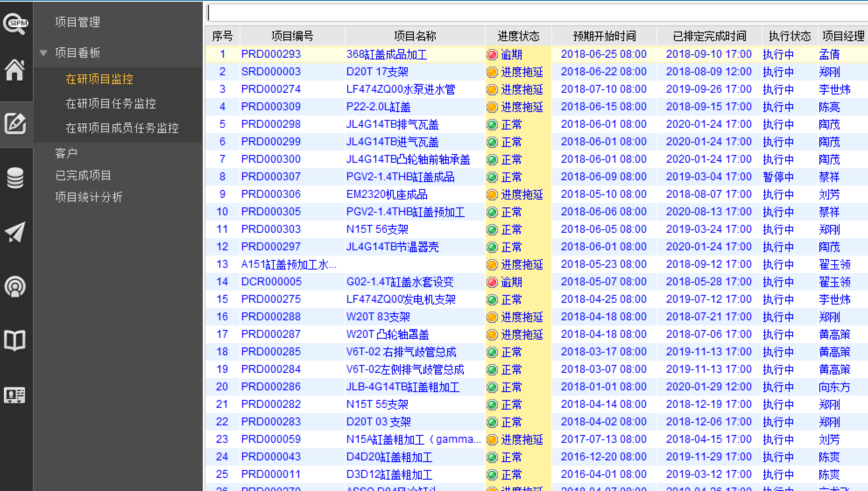Click red overdue status dot for DCR000005
Image resolution: width=868 pixels, height=491 pixels.
[x=492, y=282]
